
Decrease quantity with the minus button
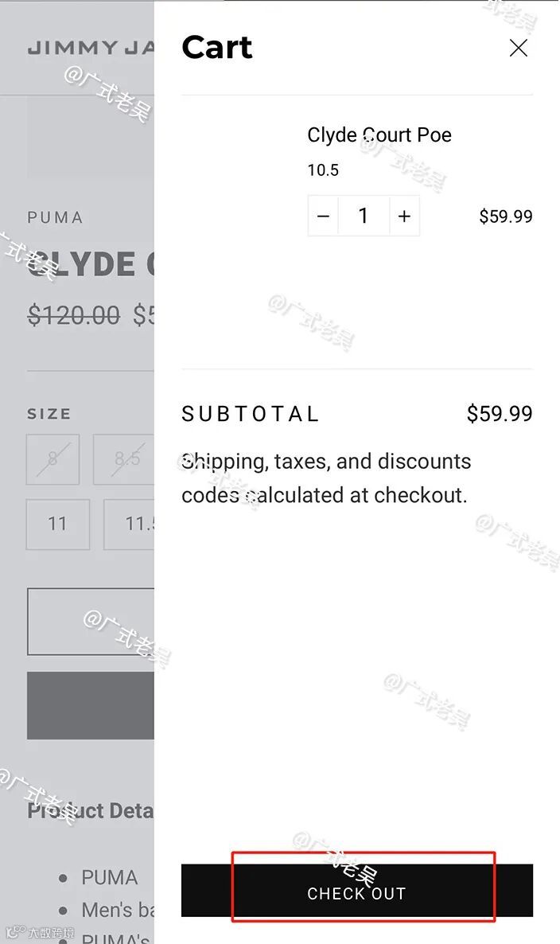point(323,216)
